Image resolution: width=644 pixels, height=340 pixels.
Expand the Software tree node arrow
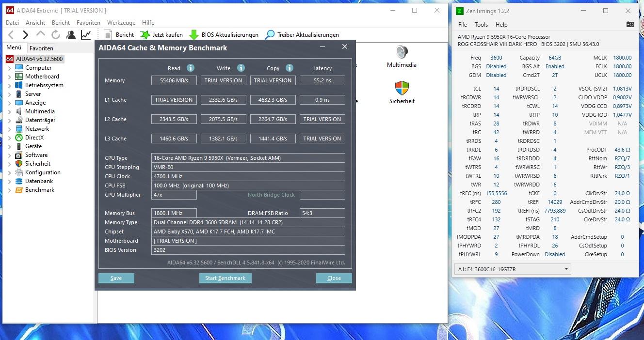coord(10,155)
